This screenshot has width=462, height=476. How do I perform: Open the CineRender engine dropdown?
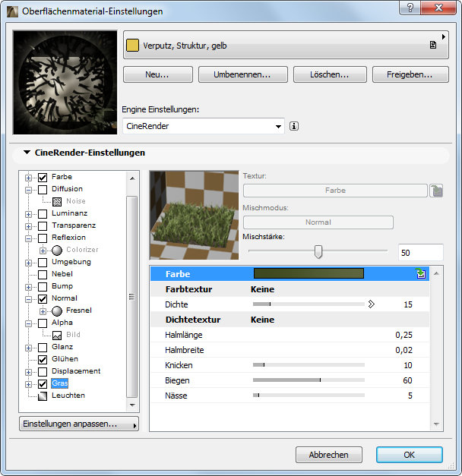[204, 126]
